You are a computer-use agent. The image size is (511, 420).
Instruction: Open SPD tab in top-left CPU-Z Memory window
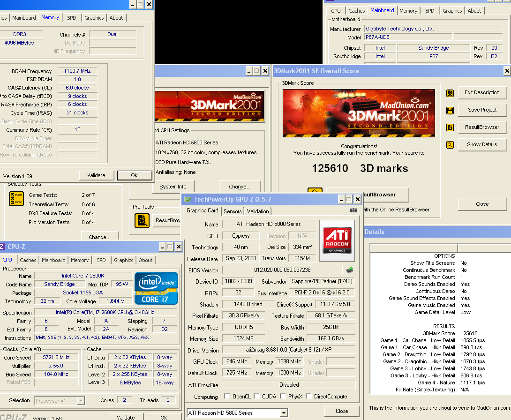72,18
